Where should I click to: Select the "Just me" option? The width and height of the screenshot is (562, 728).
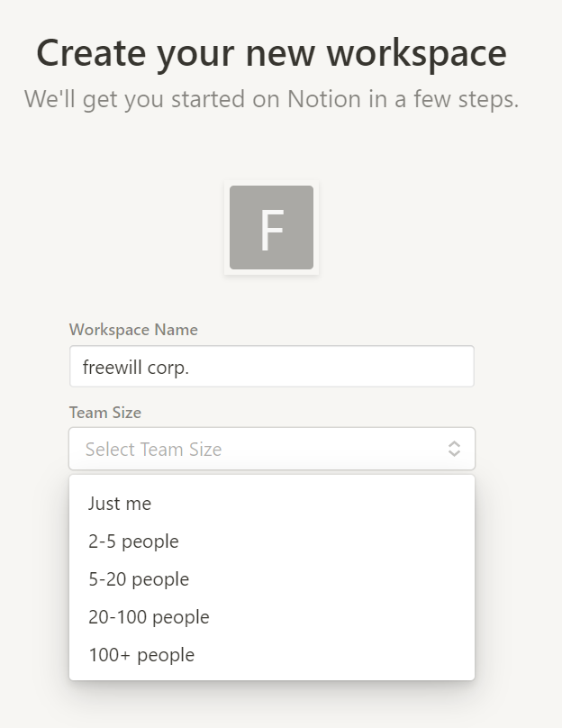pos(120,504)
